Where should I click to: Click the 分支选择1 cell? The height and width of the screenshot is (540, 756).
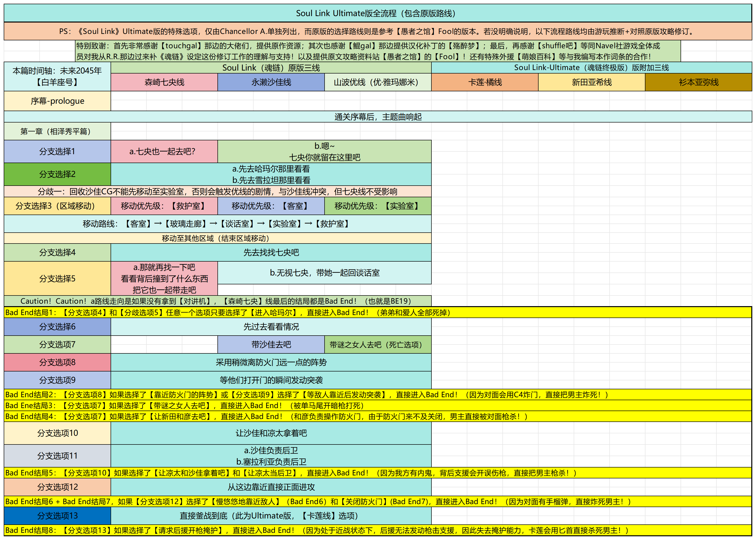tap(57, 151)
